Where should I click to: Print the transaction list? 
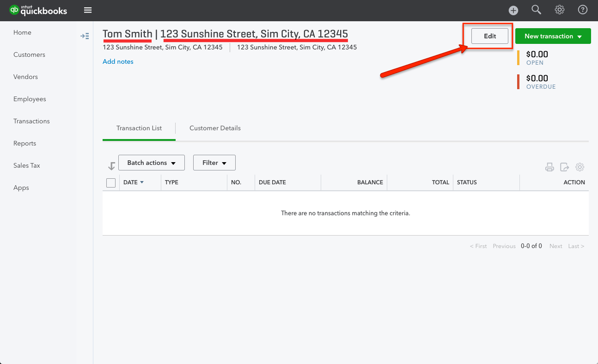(549, 167)
